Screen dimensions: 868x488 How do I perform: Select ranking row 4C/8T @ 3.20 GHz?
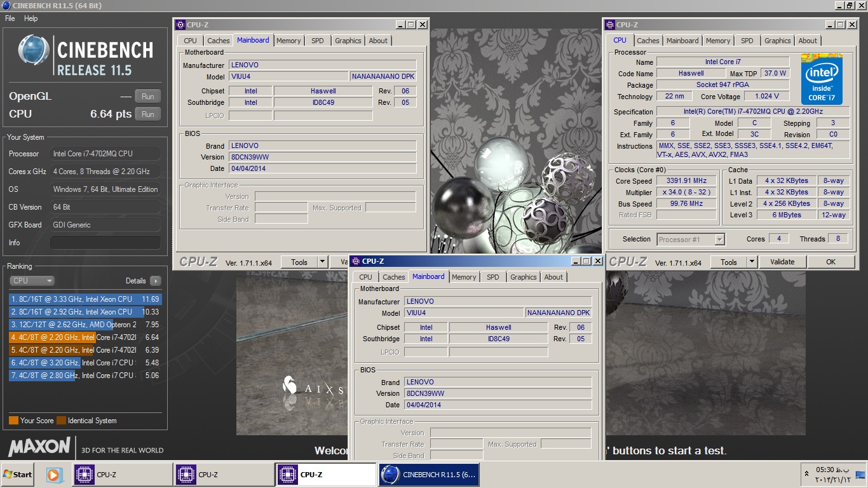[x=85, y=363]
